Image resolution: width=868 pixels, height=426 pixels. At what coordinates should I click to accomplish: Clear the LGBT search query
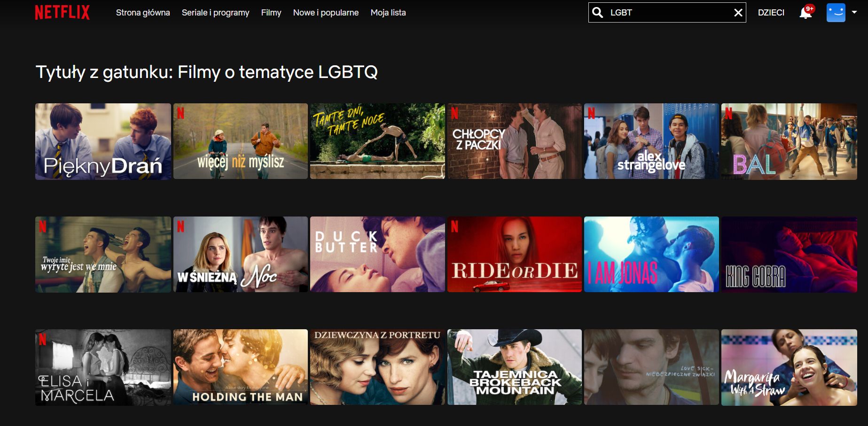point(738,13)
